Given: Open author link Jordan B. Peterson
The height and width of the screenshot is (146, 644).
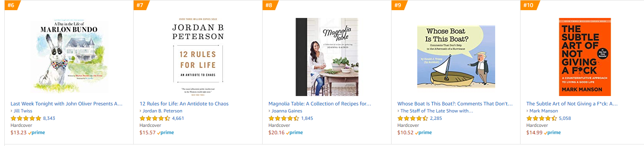Looking at the screenshot, I should tap(162, 111).
